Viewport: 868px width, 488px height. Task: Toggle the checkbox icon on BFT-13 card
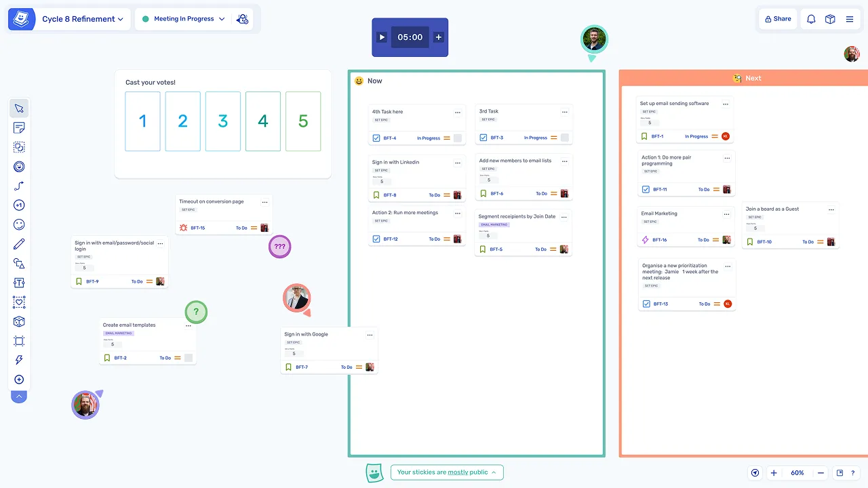(646, 304)
